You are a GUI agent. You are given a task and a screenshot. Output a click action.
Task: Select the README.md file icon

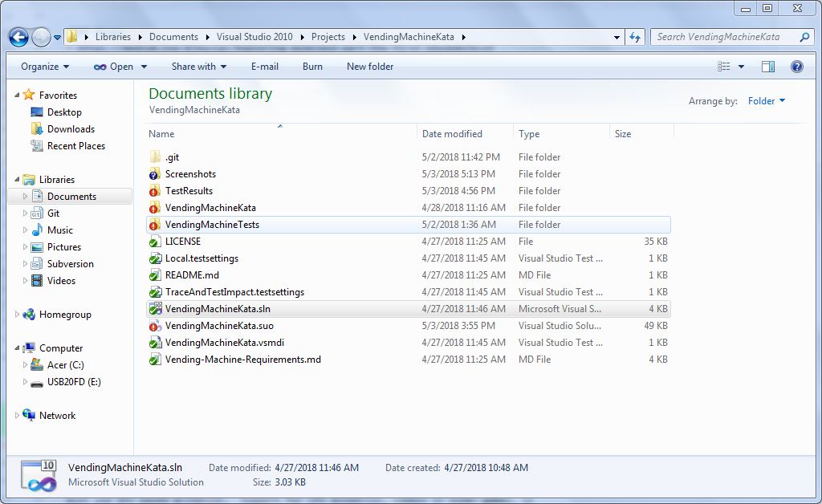155,275
